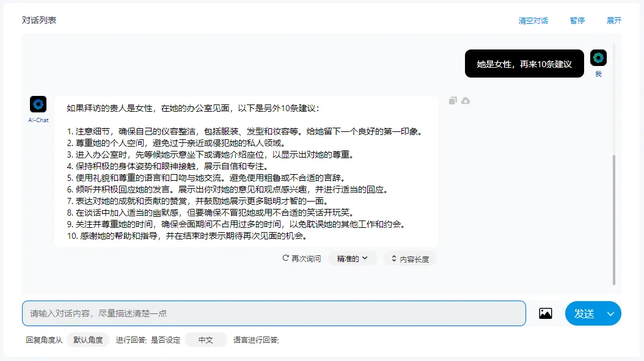Viewport: 644px width, 361px height.
Task: Change the 中文 reply language setting
Action: tap(206, 340)
